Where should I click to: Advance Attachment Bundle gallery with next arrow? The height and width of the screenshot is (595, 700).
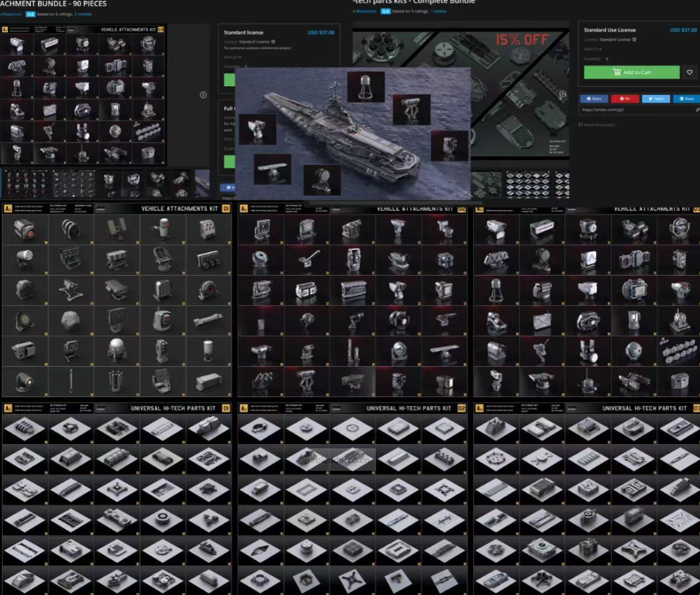click(x=203, y=95)
